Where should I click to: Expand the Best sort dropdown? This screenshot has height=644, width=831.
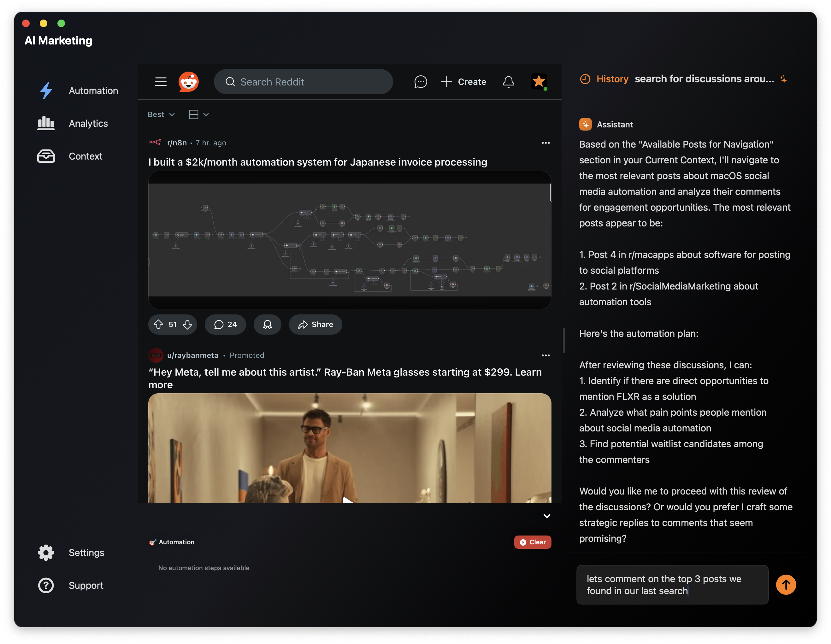pyautogui.click(x=161, y=114)
